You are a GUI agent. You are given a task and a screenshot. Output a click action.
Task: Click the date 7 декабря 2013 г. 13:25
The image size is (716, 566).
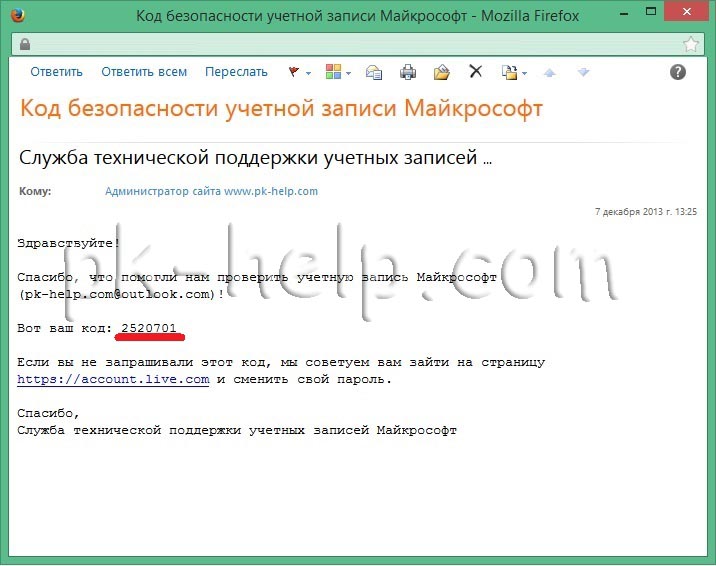click(x=646, y=212)
